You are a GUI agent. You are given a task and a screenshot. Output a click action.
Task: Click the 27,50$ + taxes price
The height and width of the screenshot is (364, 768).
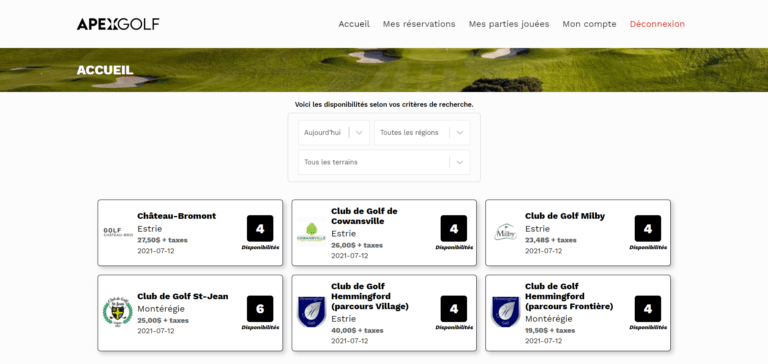pos(162,240)
